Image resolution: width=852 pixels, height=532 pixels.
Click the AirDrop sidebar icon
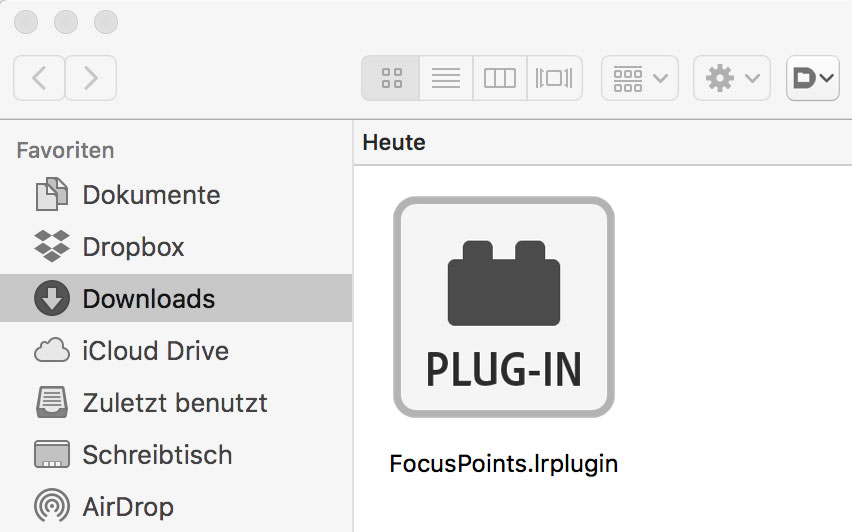pos(51,507)
